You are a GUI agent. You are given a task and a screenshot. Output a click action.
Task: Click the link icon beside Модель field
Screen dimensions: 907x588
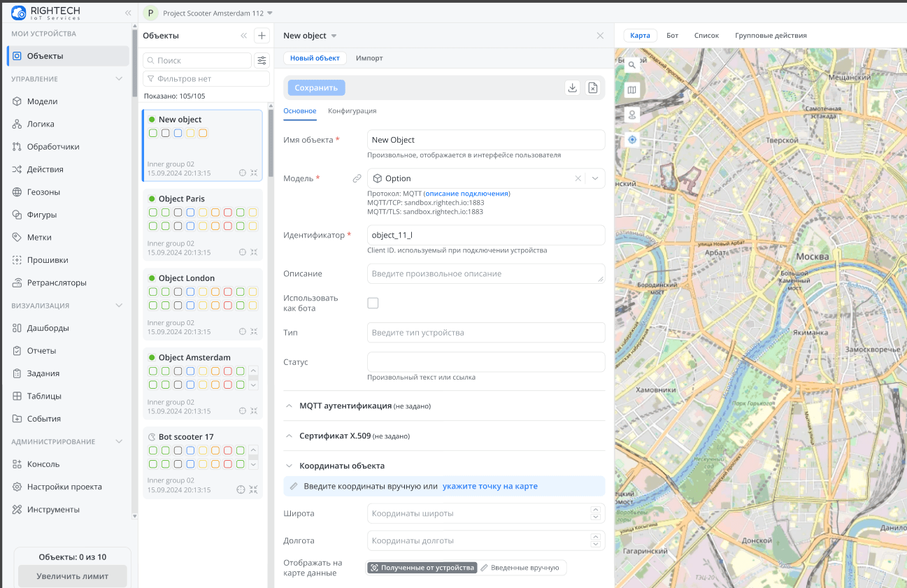coord(357,179)
